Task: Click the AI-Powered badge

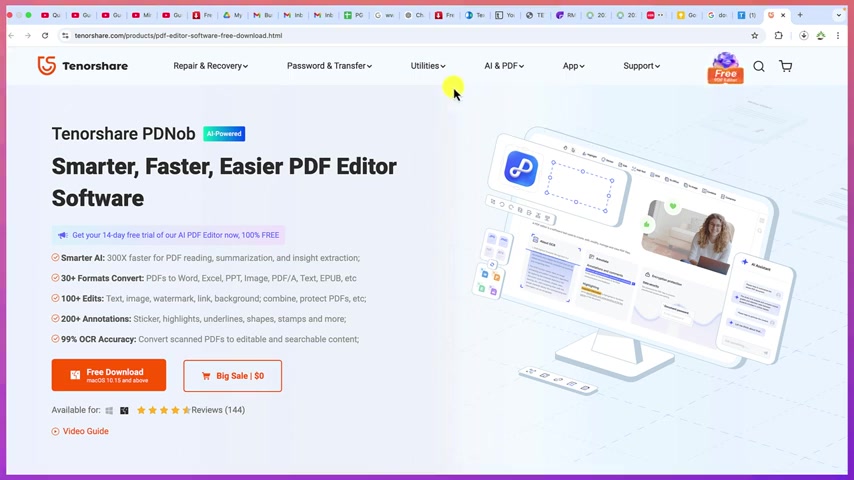Action: pyautogui.click(x=224, y=133)
